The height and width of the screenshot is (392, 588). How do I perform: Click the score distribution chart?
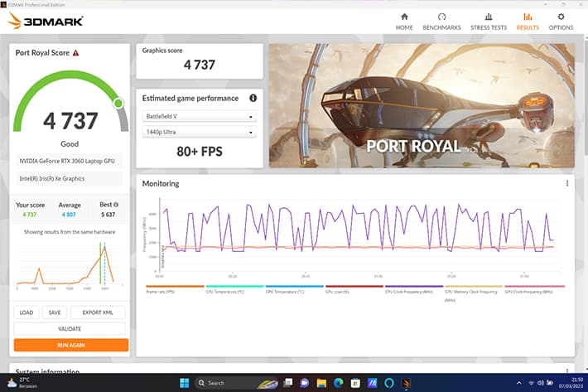pos(70,265)
